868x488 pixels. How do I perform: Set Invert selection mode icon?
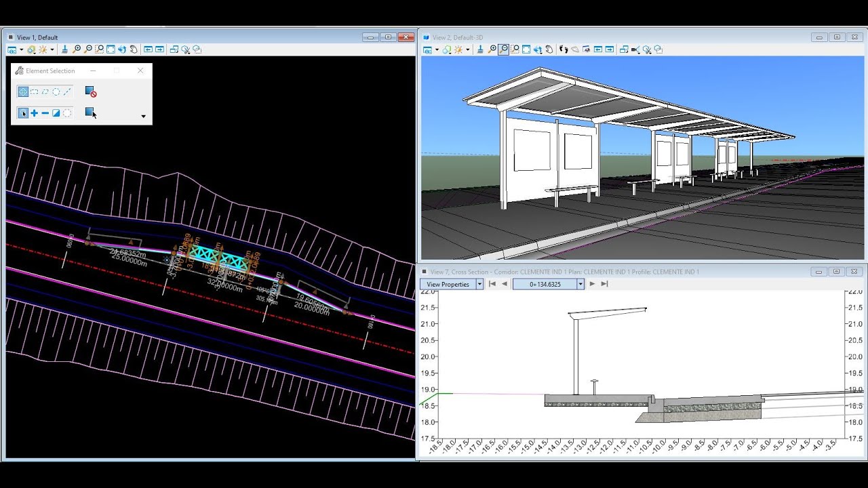click(x=56, y=113)
